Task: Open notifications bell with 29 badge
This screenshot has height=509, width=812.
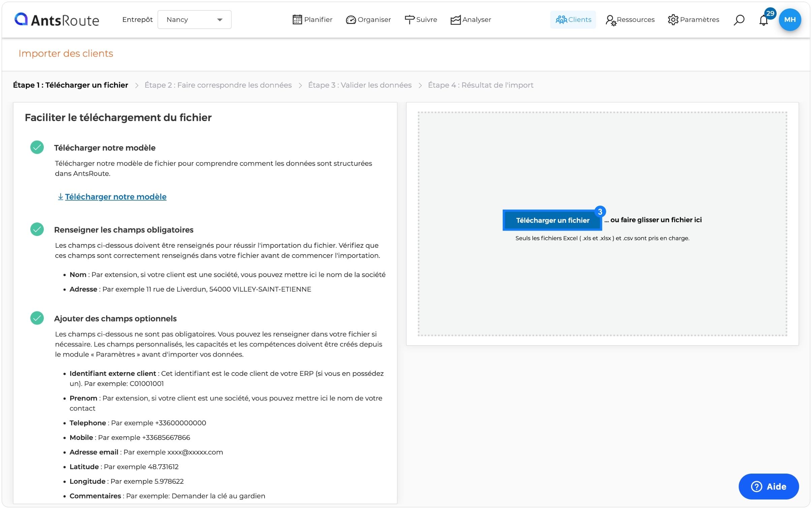Action: pyautogui.click(x=763, y=20)
